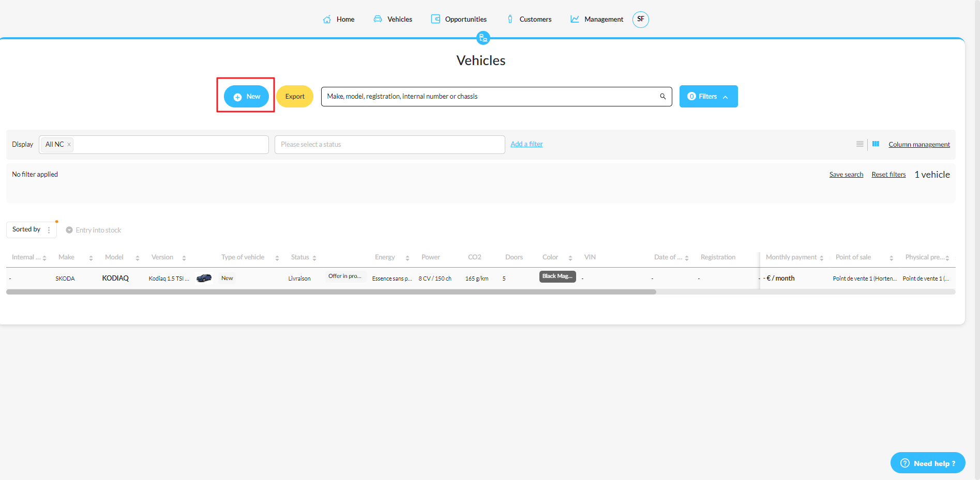Remove the All NC display tag
980x480 pixels.
coord(69,145)
